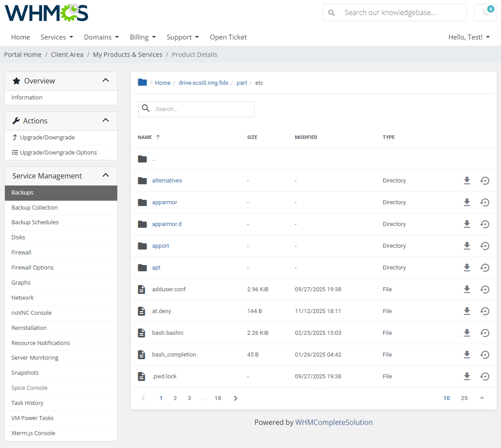501x448 pixels.
Task: Restore the apport directory
Action: 485,246
